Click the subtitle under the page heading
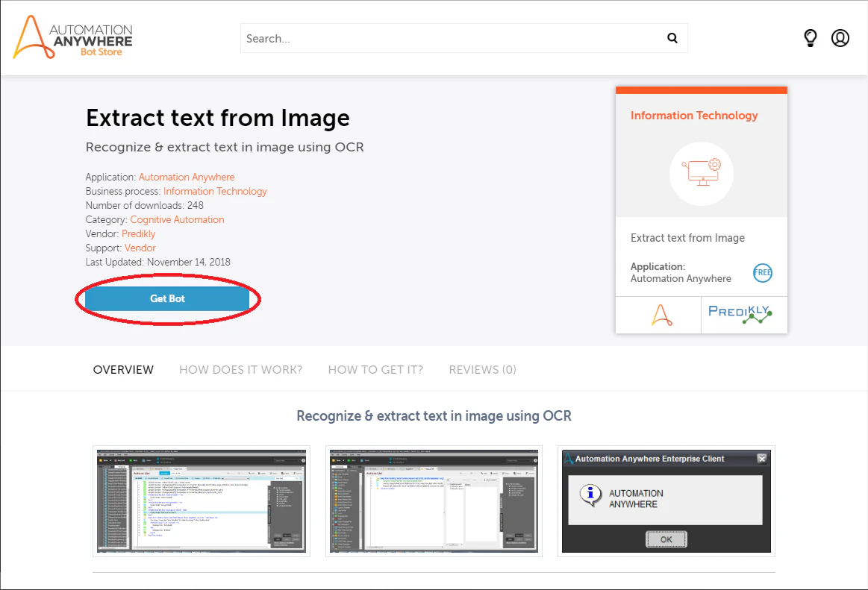This screenshot has width=868, height=590. pyautogui.click(x=225, y=147)
